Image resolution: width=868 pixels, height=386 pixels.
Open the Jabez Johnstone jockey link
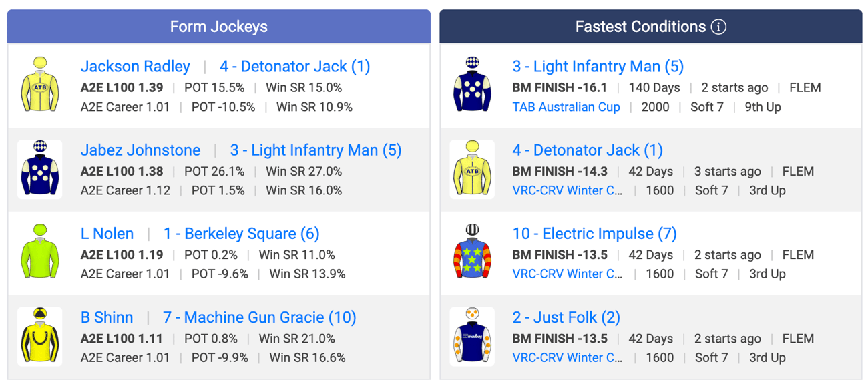point(140,150)
